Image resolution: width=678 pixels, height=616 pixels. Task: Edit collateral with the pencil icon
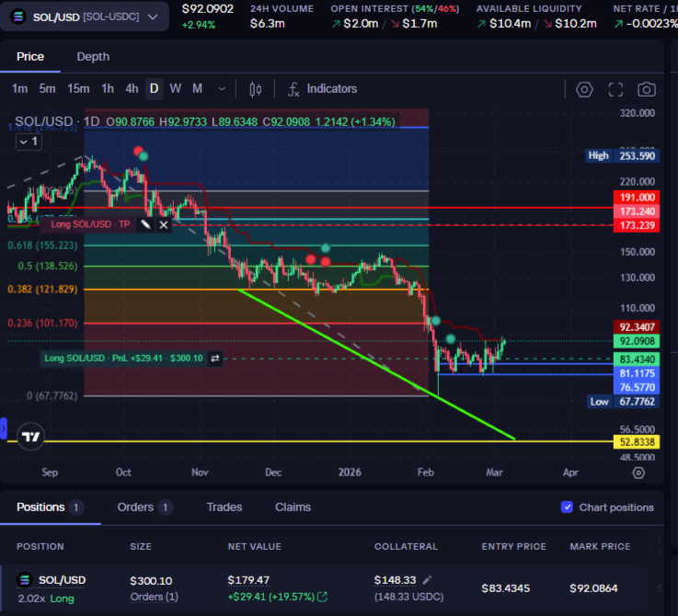click(x=427, y=580)
